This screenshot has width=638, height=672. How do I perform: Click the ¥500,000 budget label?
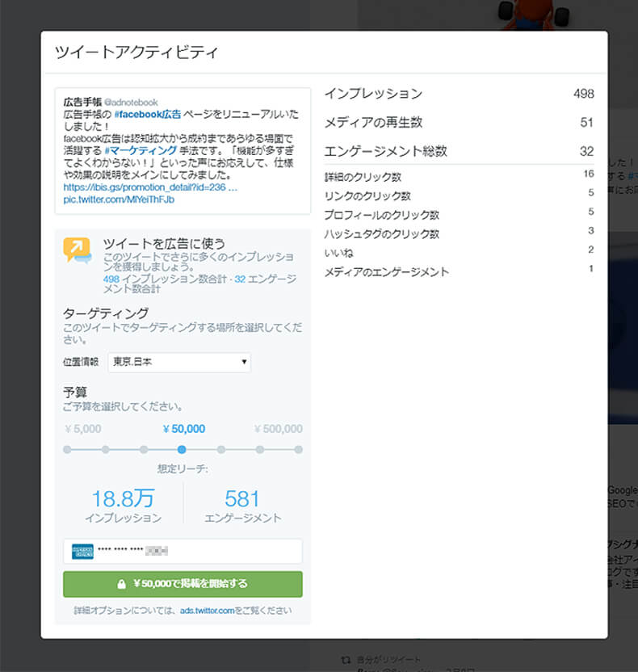tap(279, 429)
